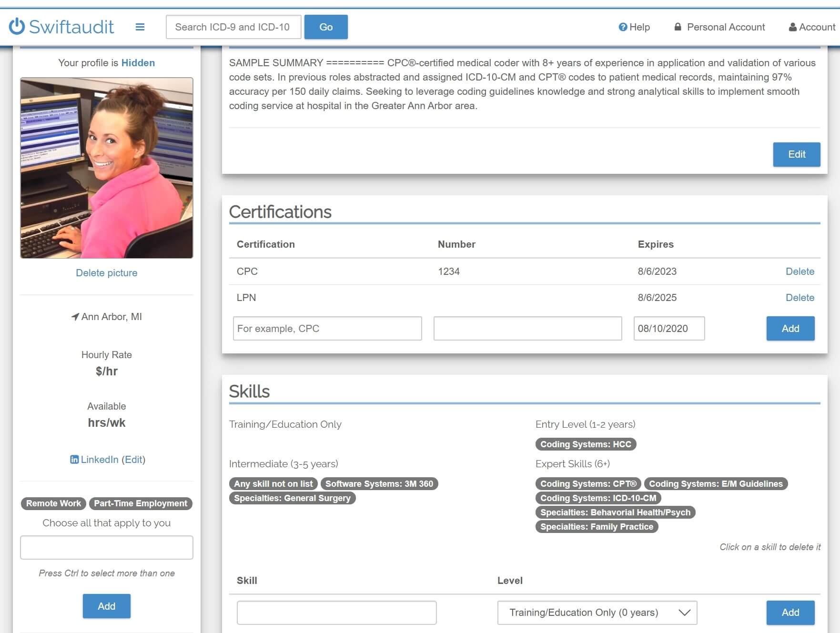
Task: Open the hamburger menu icon
Action: pos(140,27)
